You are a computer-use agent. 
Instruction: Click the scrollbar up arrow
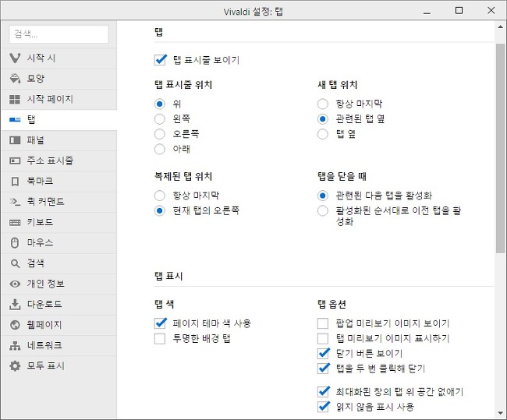(x=500, y=27)
